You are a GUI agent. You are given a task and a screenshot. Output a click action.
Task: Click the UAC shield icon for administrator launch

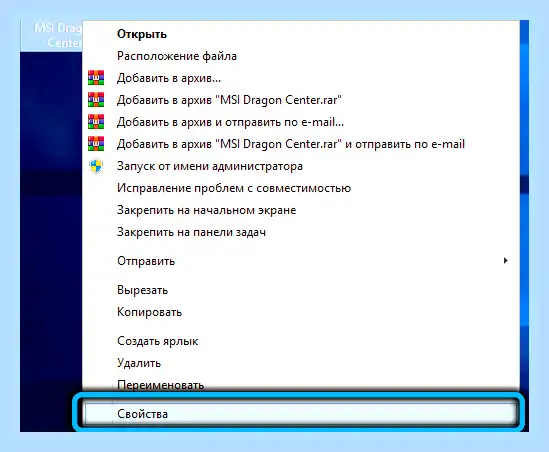(96, 166)
